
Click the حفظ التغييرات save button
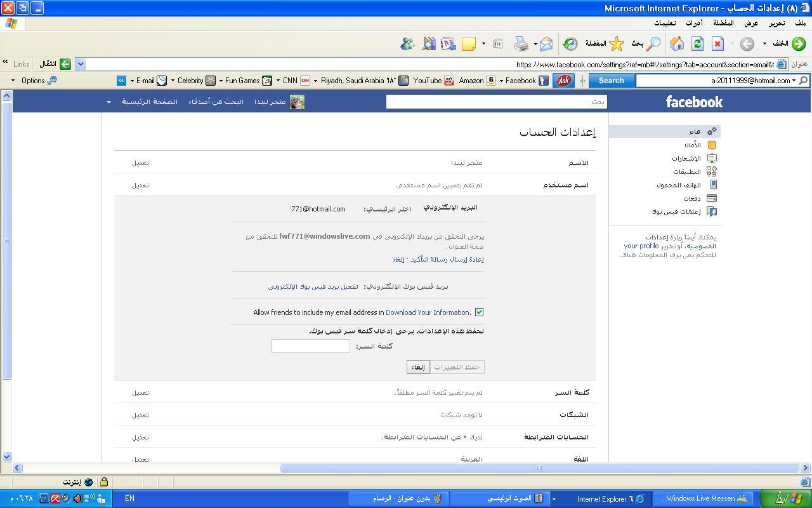457,367
